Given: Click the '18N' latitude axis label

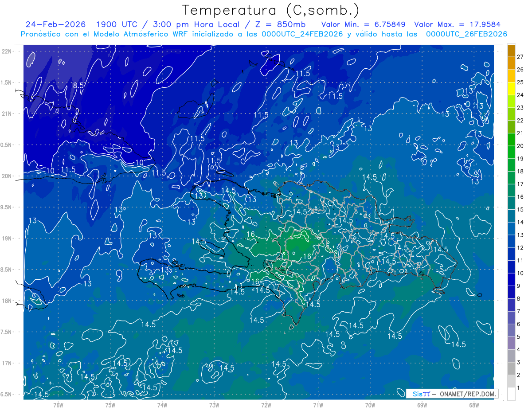Looking at the screenshot, I should [x=7, y=301].
